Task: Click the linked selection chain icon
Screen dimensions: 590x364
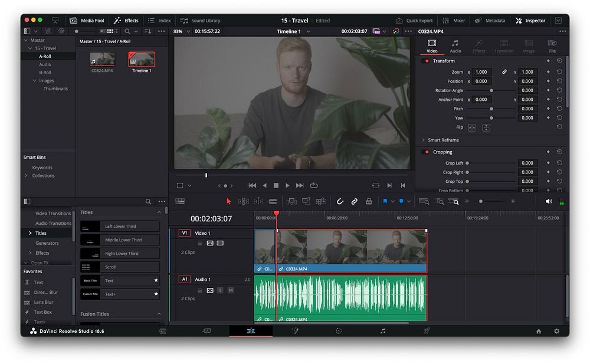Action: coord(354,201)
